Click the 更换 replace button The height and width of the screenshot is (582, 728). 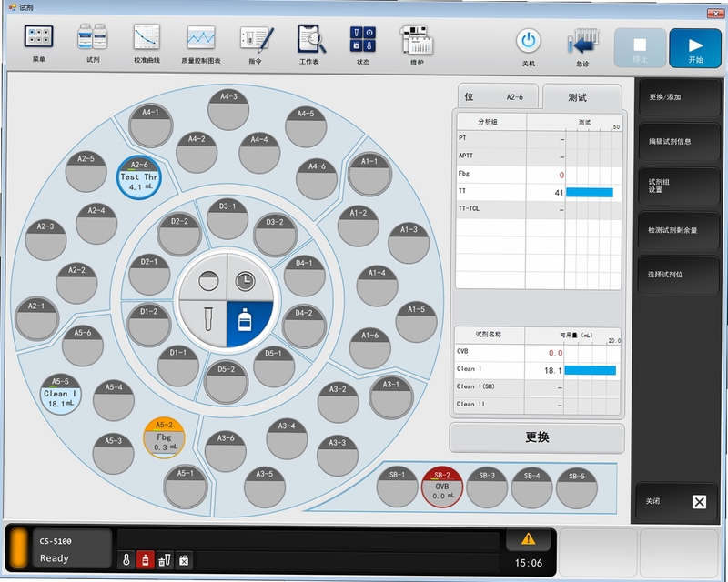(537, 437)
